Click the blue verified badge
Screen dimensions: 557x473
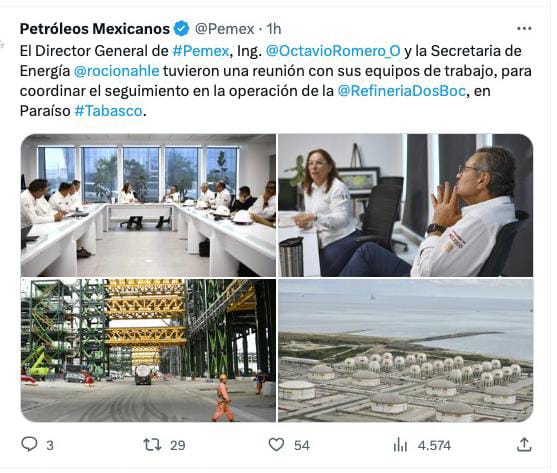(182, 29)
